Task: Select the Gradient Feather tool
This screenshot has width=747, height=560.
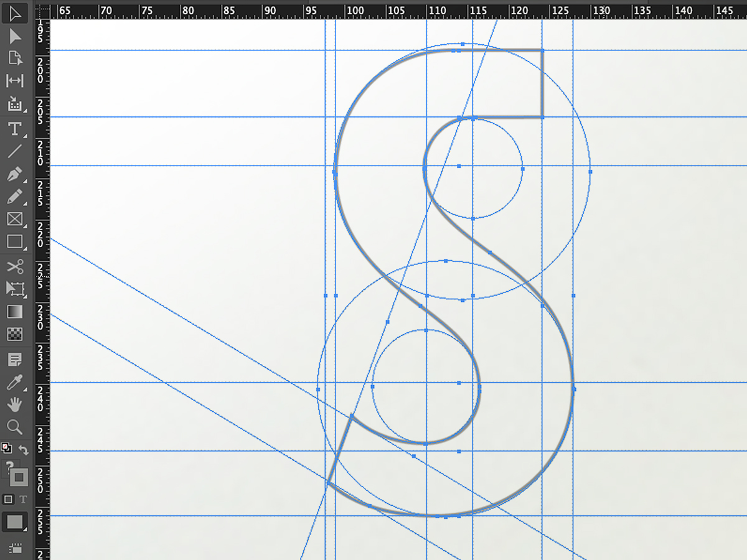Action: (x=15, y=334)
